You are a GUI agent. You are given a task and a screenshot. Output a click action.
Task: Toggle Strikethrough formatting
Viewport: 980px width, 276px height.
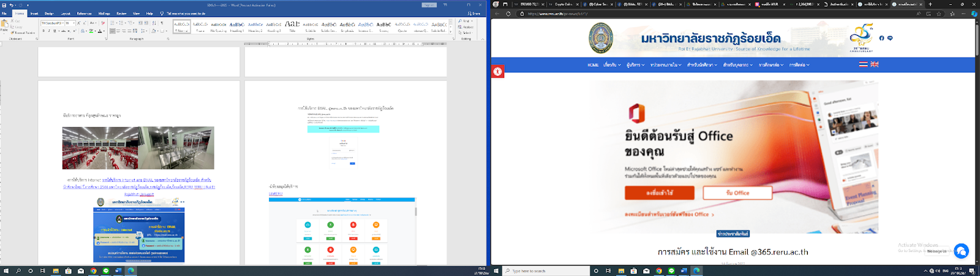click(63, 31)
